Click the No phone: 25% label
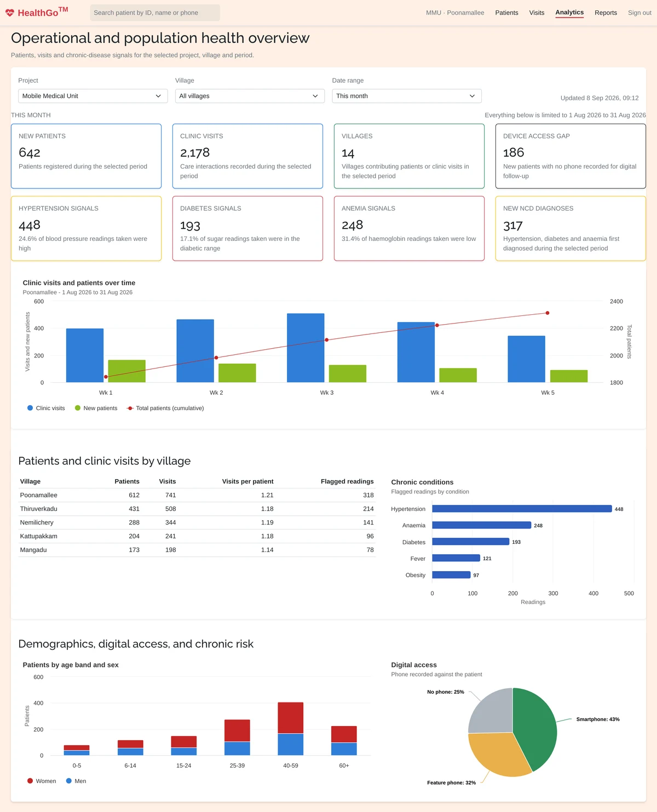The image size is (657, 812). click(x=446, y=692)
